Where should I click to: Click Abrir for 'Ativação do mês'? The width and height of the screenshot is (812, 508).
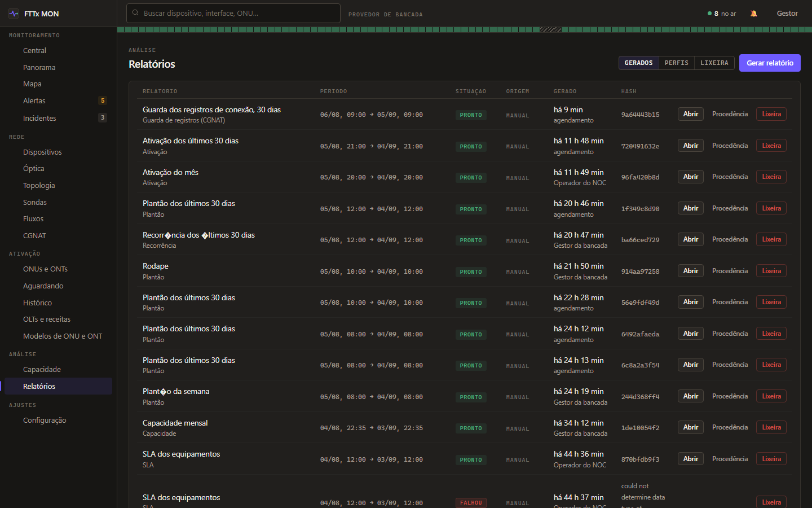click(690, 177)
